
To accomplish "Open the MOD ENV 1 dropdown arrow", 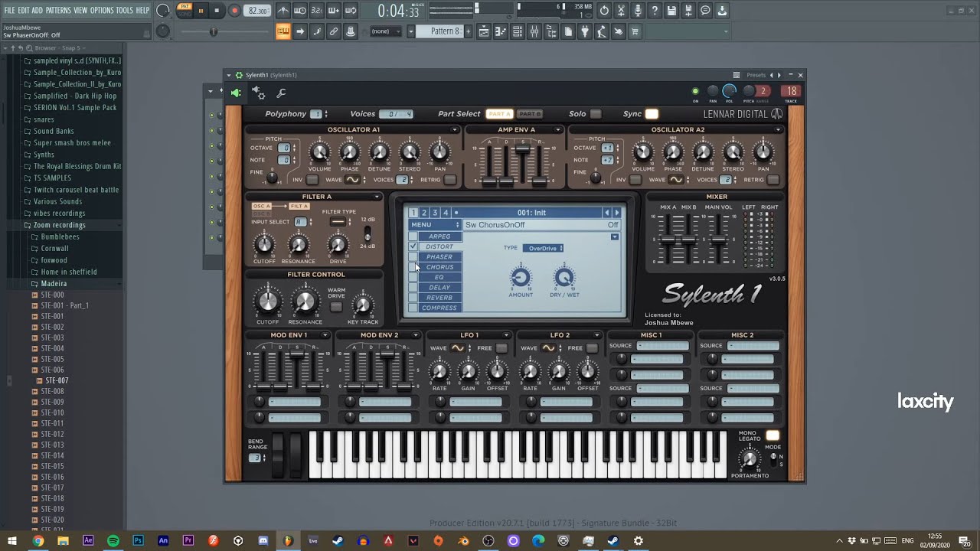I will pyautogui.click(x=325, y=335).
